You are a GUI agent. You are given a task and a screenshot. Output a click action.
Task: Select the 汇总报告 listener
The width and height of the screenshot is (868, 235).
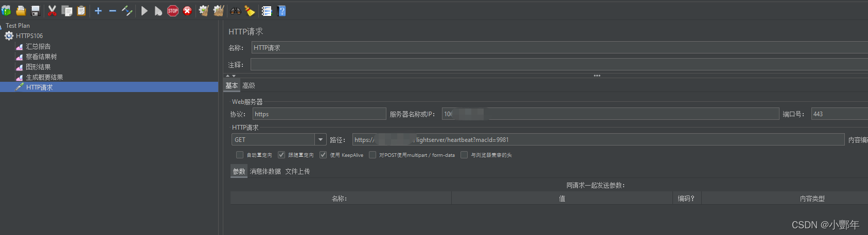(x=38, y=46)
